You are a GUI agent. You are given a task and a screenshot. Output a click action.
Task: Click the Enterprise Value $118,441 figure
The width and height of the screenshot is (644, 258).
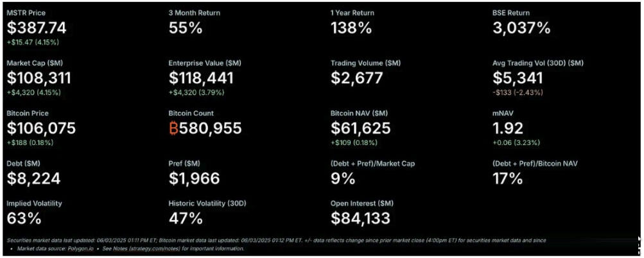201,78
